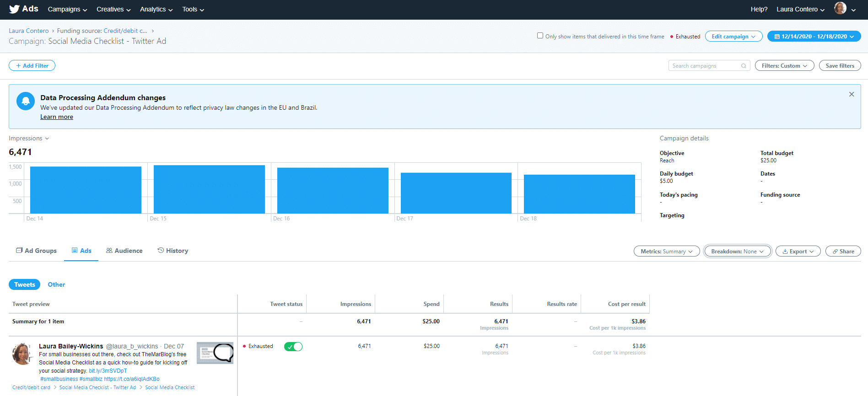Expand the Impressions metric selector

(29, 139)
